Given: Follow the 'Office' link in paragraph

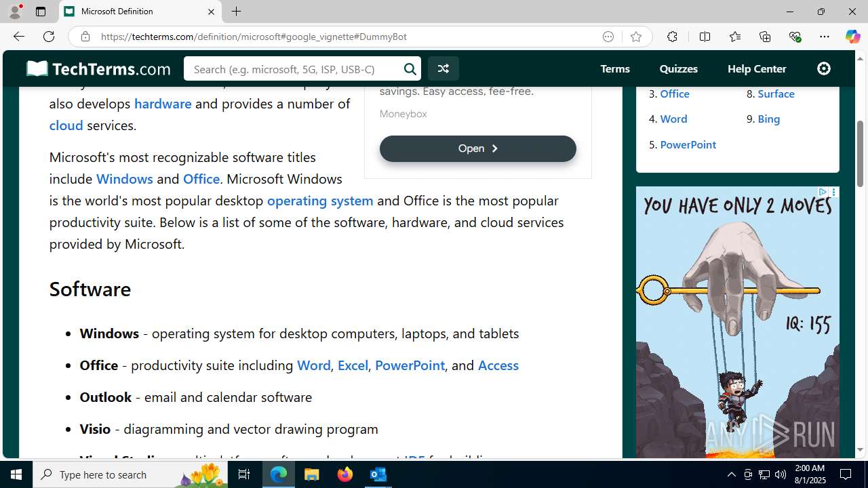Looking at the screenshot, I should pos(201,178).
